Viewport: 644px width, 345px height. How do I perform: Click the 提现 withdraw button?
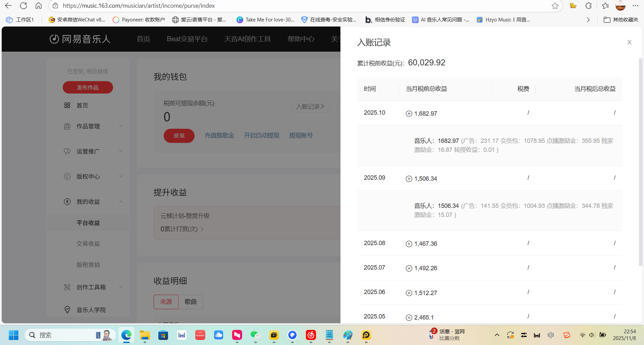[x=179, y=135]
